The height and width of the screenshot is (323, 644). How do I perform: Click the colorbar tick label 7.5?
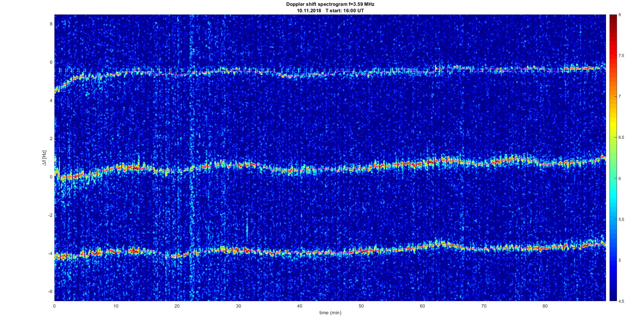point(621,56)
